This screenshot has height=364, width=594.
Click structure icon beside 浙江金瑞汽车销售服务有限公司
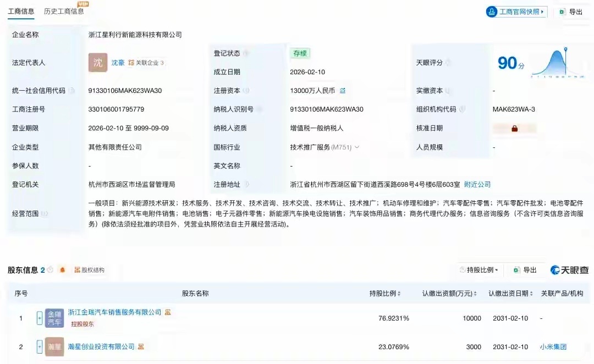click(x=168, y=312)
